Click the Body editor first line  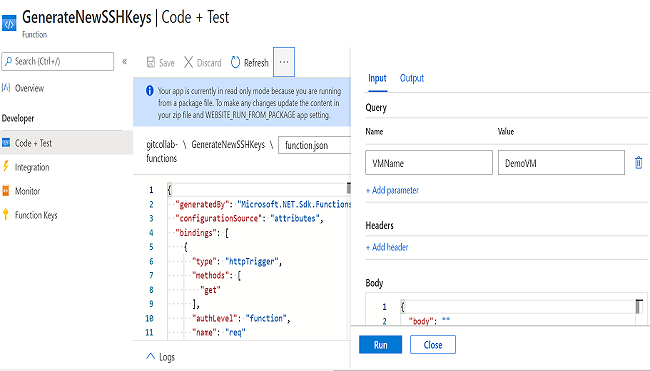point(517,307)
